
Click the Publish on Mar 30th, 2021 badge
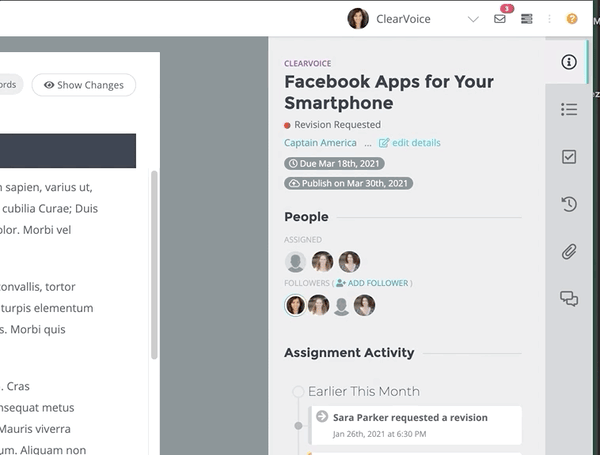coord(348,183)
